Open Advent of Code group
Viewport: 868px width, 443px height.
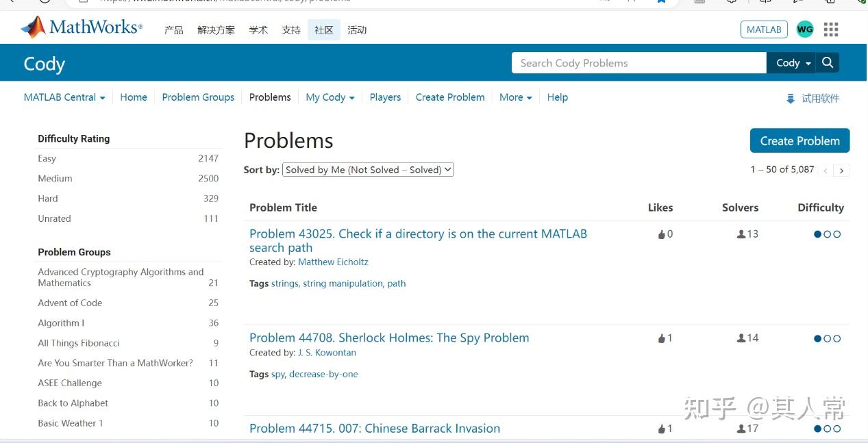pyautogui.click(x=70, y=303)
